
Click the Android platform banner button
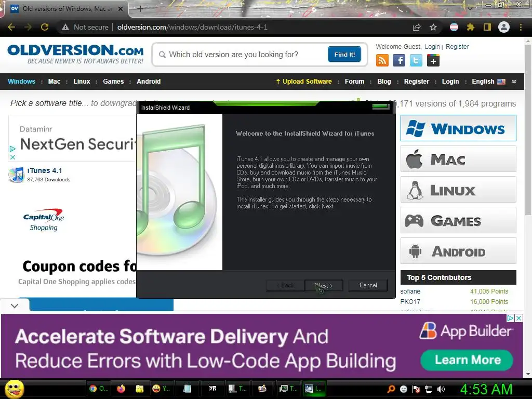click(458, 251)
